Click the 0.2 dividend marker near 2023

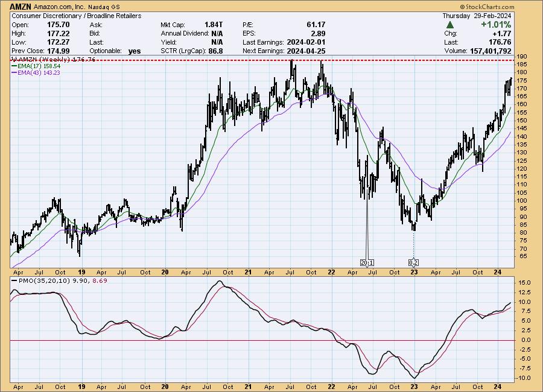tap(413, 262)
